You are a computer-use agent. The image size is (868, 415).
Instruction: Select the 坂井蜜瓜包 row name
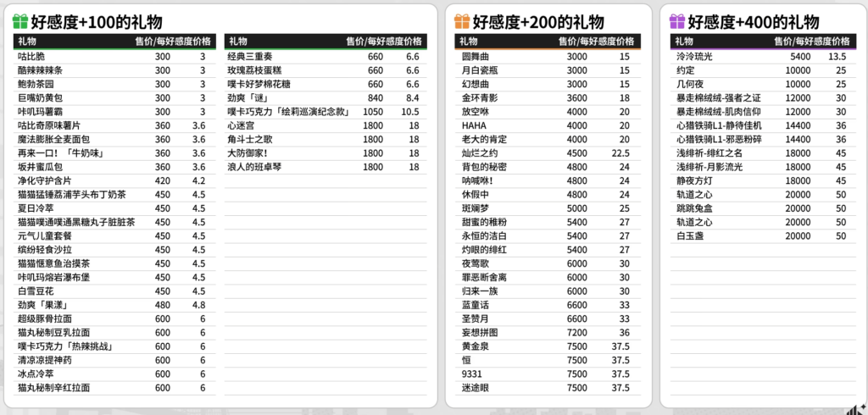coord(41,167)
